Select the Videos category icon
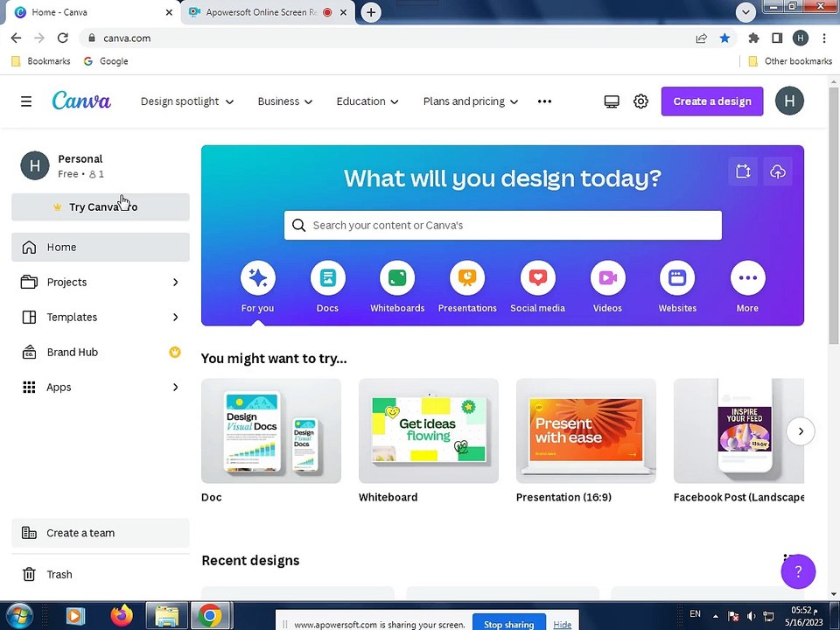 tap(607, 278)
